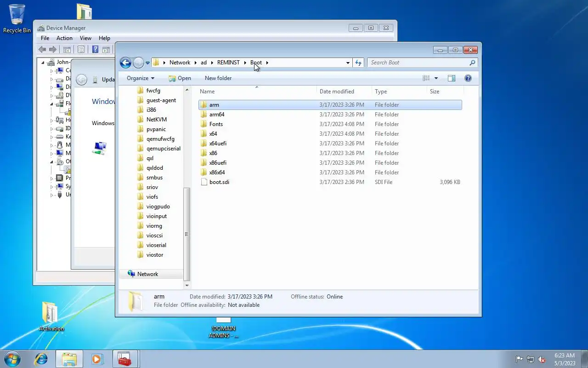Open Explorer's Help question mark icon
Screen dimensions: 588x368
point(468,78)
